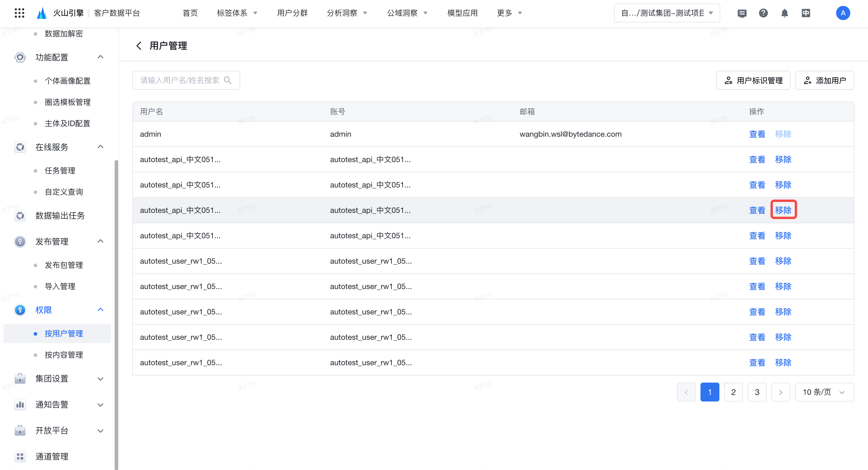Image resolution: width=868 pixels, height=470 pixels.
Task: Select 数据加解密 in sidebar
Action: pyautogui.click(x=64, y=34)
